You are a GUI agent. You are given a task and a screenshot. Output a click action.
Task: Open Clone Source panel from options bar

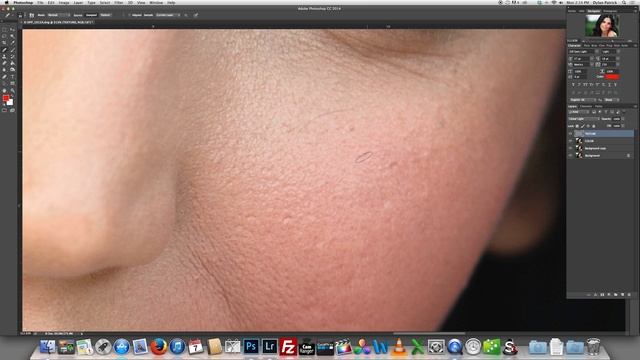(x=31, y=15)
